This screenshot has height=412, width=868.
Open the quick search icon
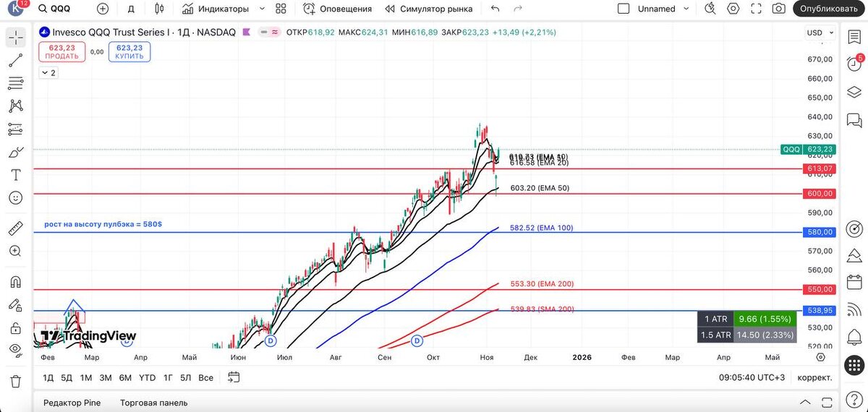click(x=710, y=9)
